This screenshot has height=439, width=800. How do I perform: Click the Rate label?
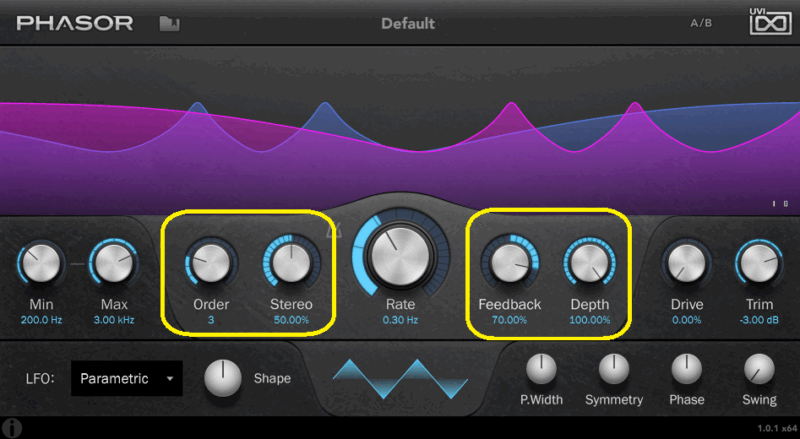tap(401, 304)
